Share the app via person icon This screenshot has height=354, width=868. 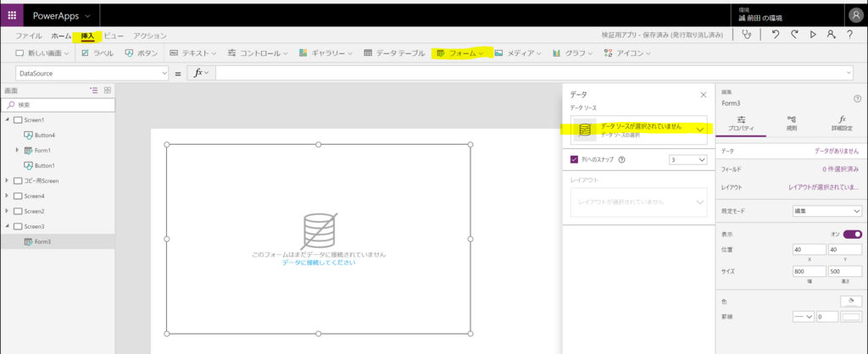pos(831,35)
